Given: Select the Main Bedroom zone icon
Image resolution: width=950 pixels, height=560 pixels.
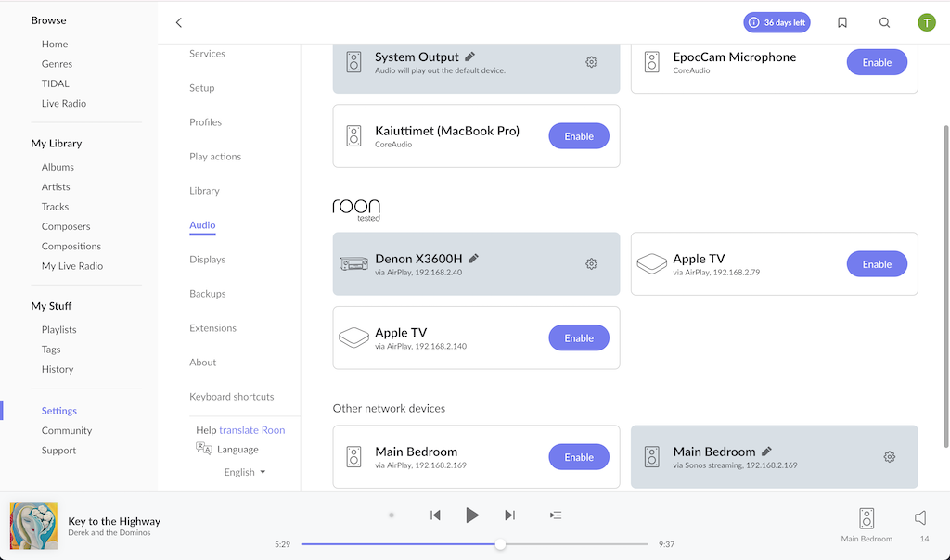Looking at the screenshot, I should [867, 518].
